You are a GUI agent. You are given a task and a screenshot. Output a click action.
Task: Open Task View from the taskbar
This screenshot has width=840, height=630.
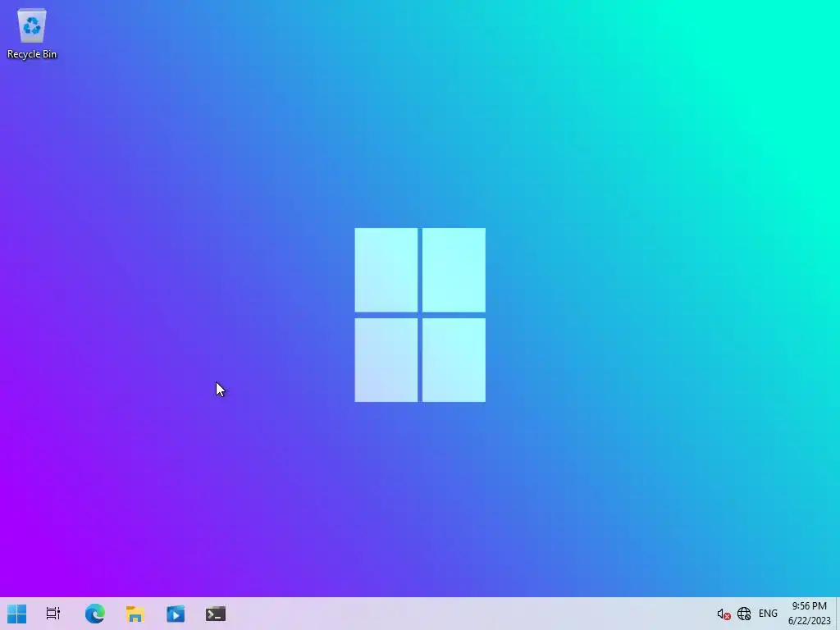click(x=53, y=614)
